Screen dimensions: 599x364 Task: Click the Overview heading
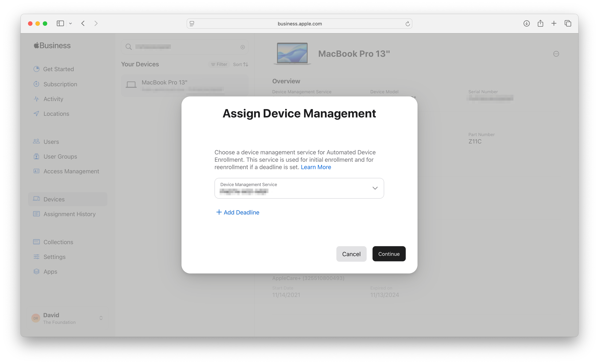(286, 81)
